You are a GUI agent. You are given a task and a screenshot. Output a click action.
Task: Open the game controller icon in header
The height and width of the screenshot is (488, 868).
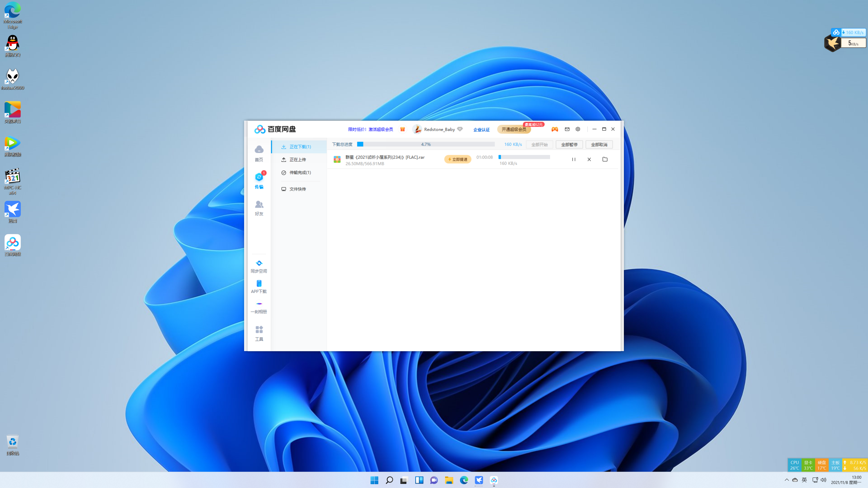(555, 129)
